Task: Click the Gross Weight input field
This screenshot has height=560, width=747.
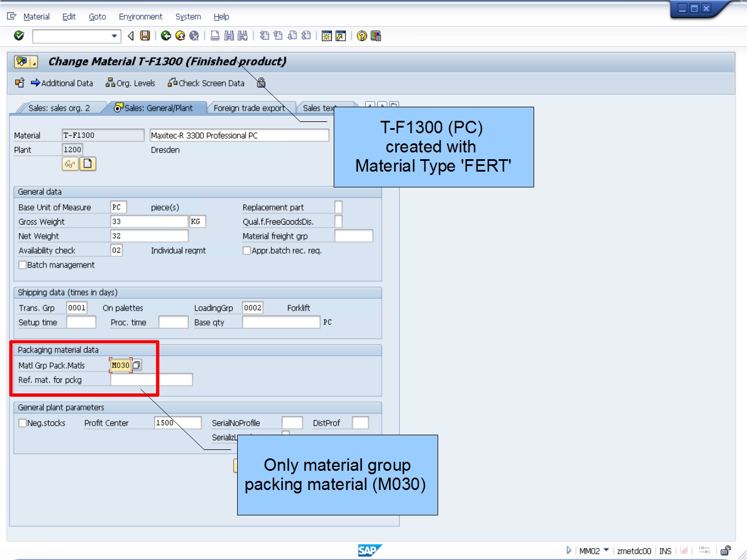Action: click(x=149, y=221)
